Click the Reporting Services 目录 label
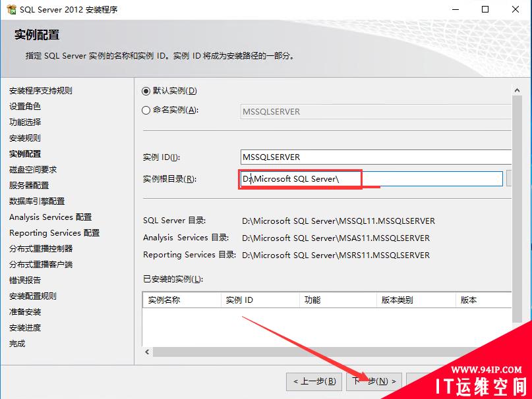The image size is (532, 399). click(x=190, y=255)
